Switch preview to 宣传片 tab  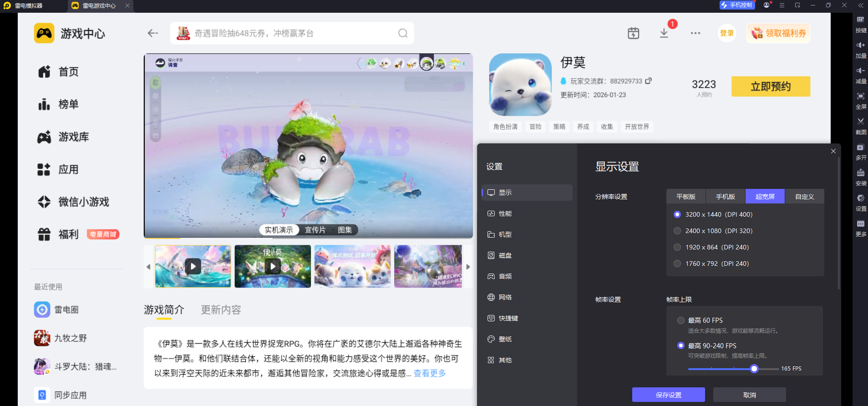315,230
